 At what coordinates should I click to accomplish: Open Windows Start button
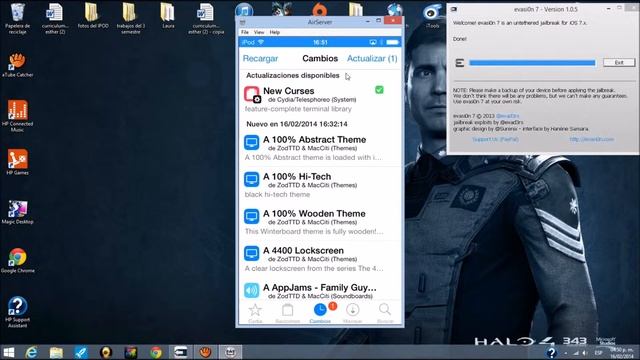[x=8, y=352]
